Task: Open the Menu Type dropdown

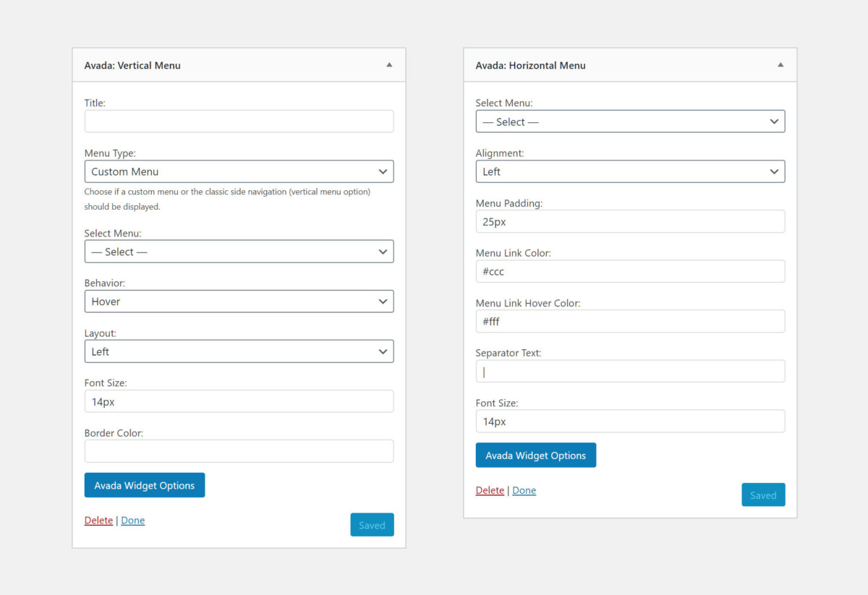Action: (239, 171)
